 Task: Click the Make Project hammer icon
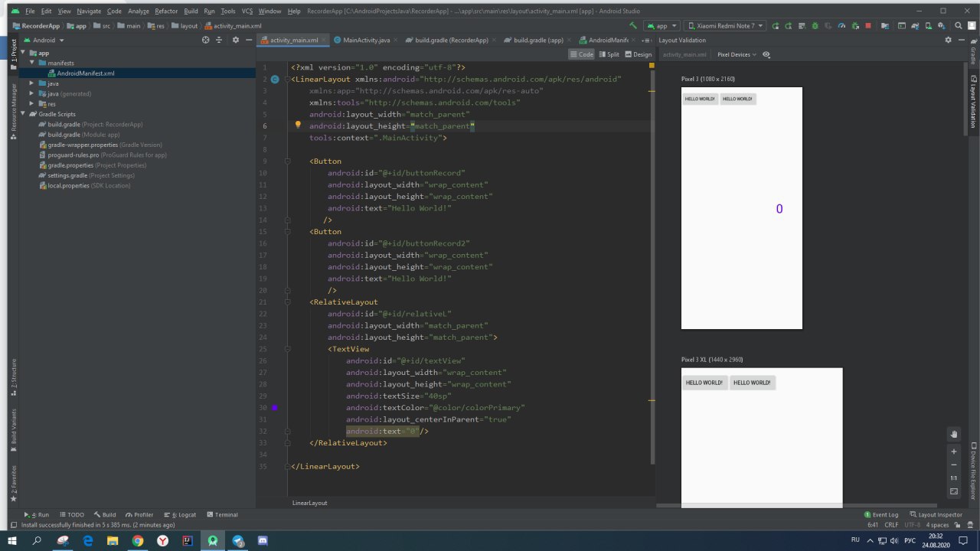[632, 25]
